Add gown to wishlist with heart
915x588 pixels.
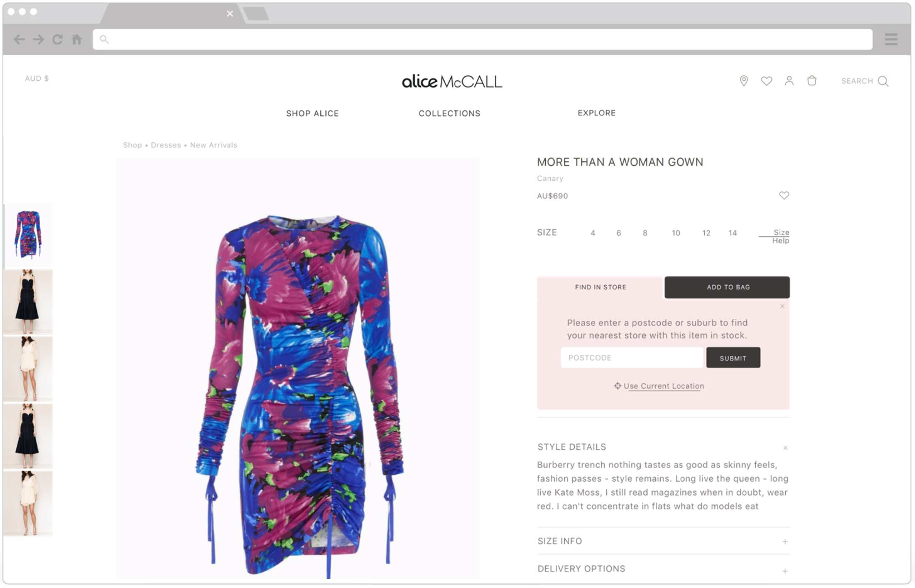pos(784,195)
